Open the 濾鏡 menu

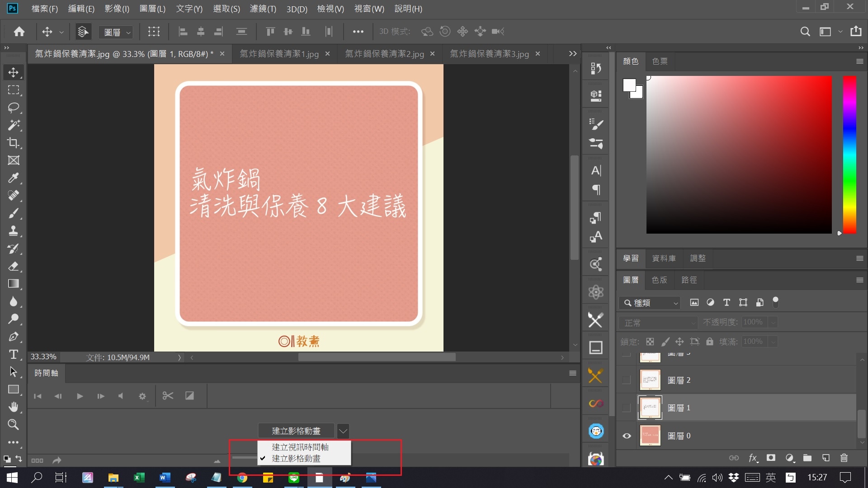point(263,9)
